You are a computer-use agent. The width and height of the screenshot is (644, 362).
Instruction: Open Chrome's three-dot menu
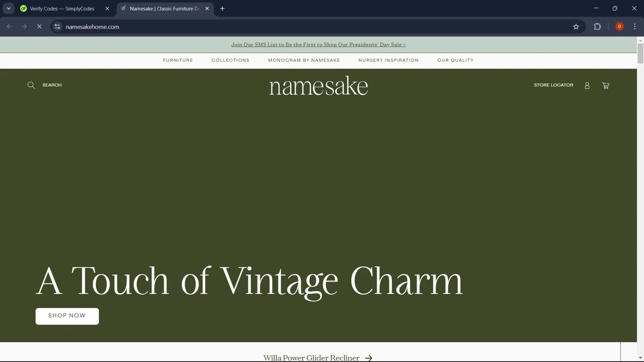tap(635, 27)
